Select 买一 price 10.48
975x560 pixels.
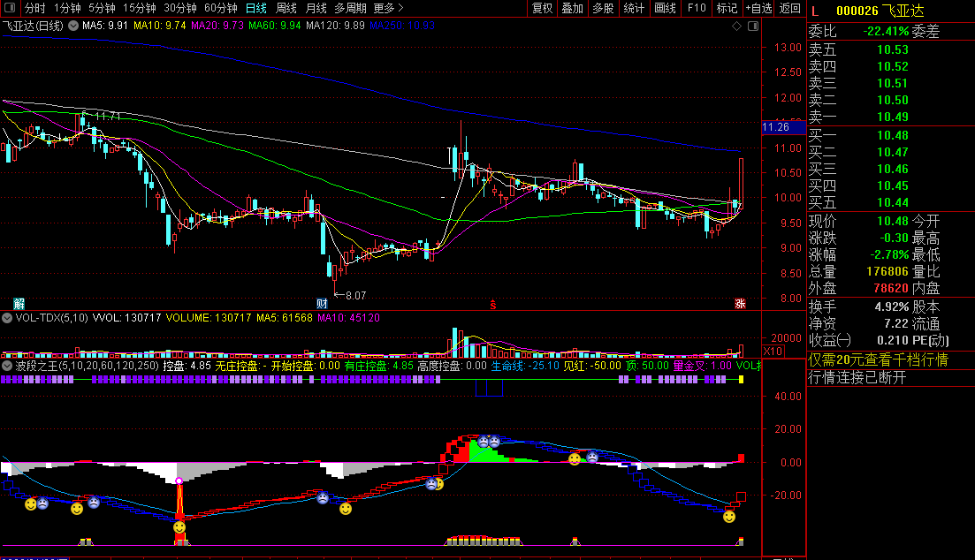pyautogui.click(x=892, y=135)
